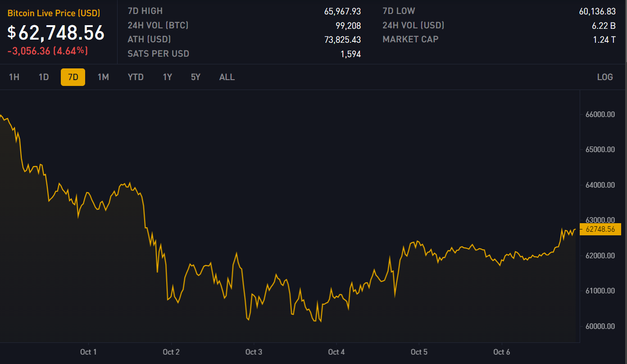
Task: Show ALL time price history
Action: (227, 77)
